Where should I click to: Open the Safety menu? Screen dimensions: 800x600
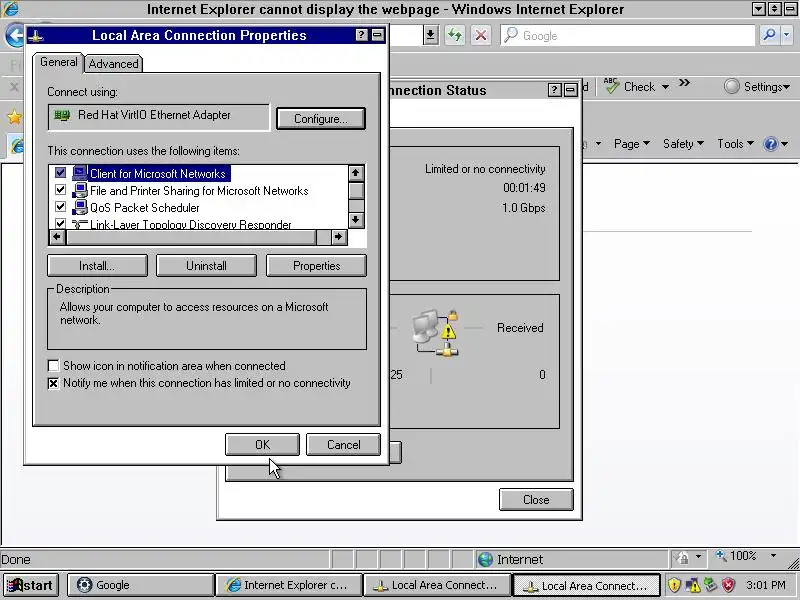pyautogui.click(x=683, y=144)
